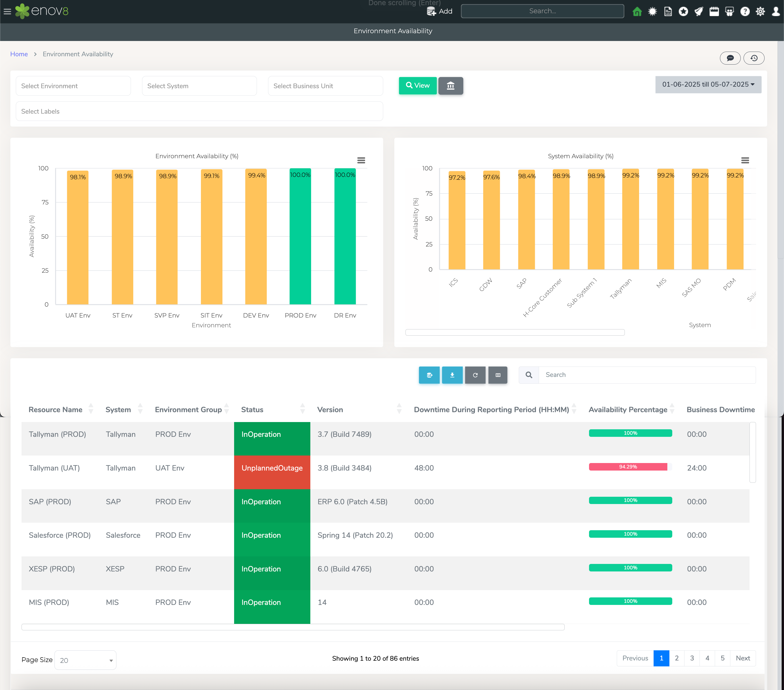Open the clapperboard calendar icon
Viewport: 784px width, 690px height.
pyautogui.click(x=714, y=11)
